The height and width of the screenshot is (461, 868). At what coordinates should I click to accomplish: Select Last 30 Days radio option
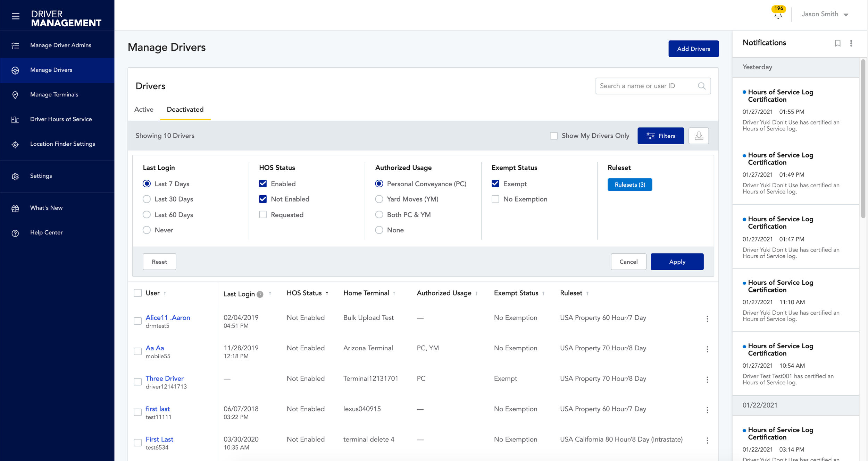[x=147, y=199]
